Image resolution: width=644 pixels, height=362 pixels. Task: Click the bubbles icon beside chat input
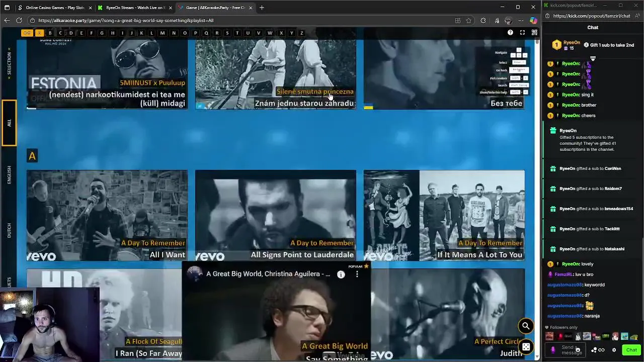coord(594,350)
